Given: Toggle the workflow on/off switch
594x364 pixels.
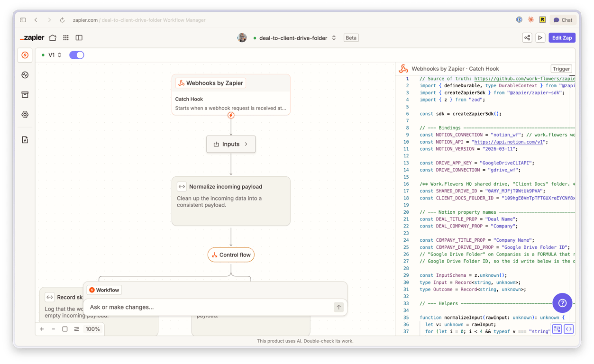Looking at the screenshot, I should tap(77, 55).
